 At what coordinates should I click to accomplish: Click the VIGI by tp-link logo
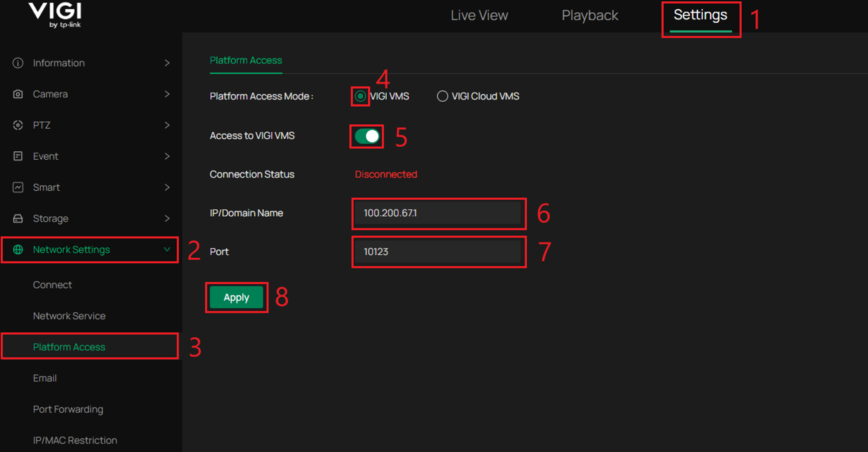point(55,15)
